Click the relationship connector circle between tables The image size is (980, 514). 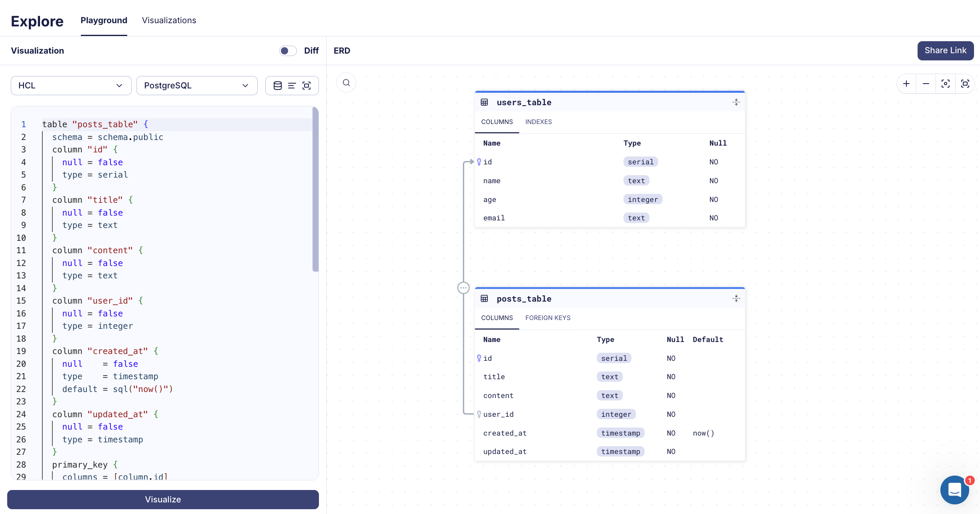[463, 288]
